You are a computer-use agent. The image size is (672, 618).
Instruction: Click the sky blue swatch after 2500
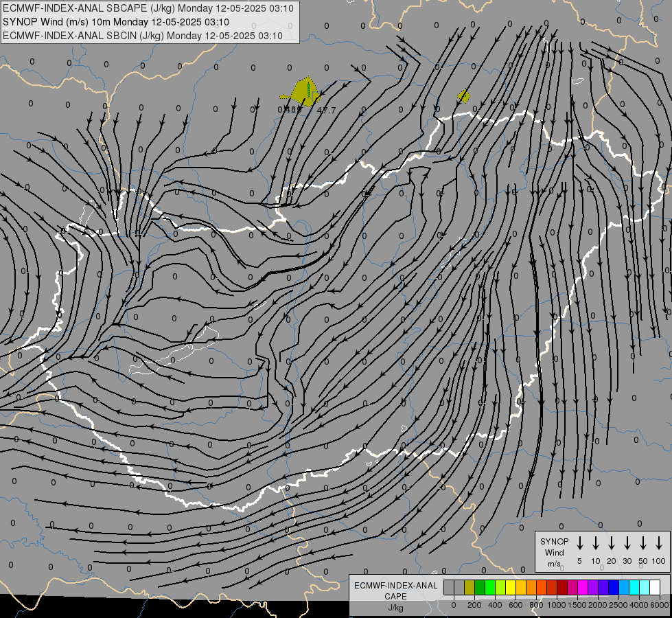624,588
